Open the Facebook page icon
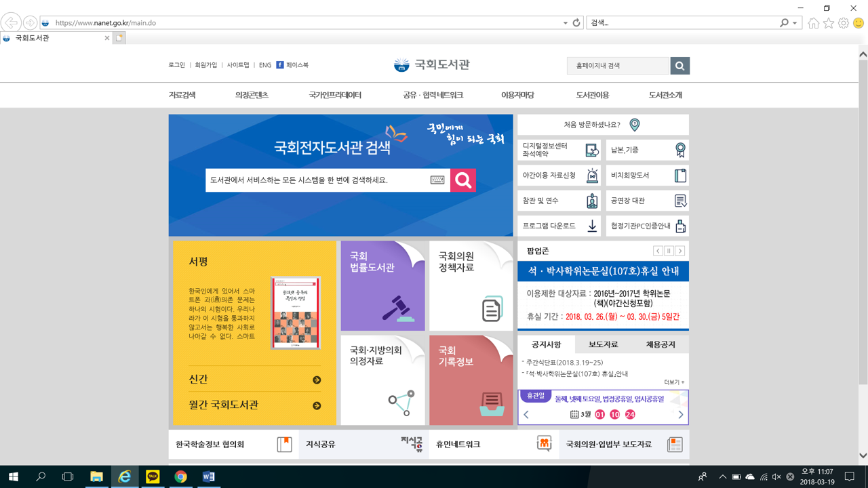This screenshot has width=868, height=488. coord(279,65)
